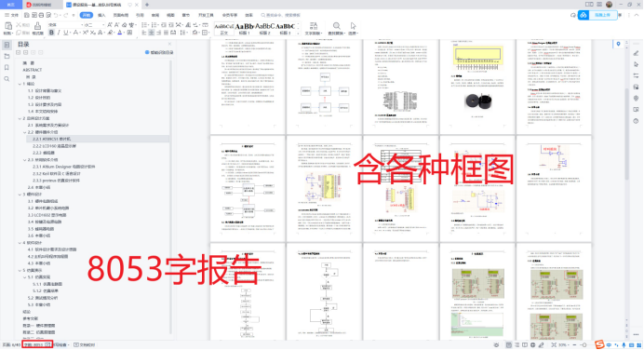Click the location pin icon above document

618,44
